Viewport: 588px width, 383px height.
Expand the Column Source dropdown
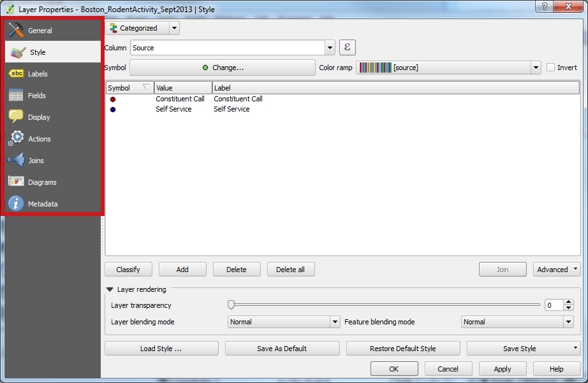pyautogui.click(x=330, y=48)
